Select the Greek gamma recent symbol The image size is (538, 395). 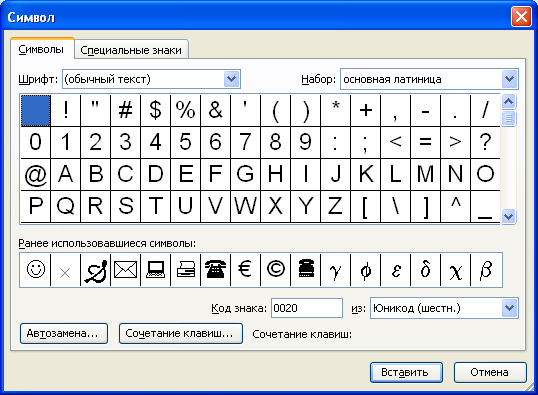[x=335, y=270]
